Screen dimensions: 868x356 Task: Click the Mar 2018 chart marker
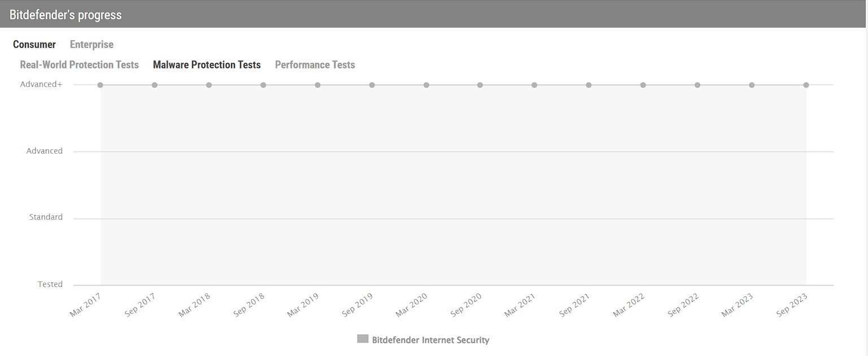coord(209,85)
